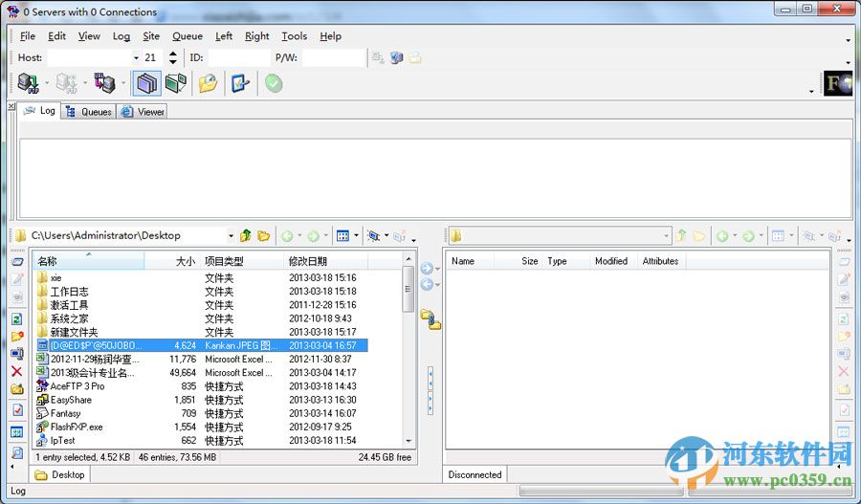Click the blue rename tag icon atop left sidebar
861x504 pixels.
click(17, 262)
